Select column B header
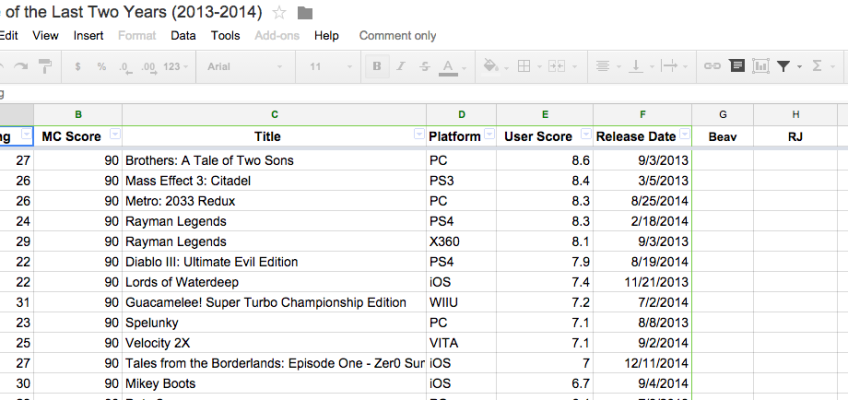This screenshot has width=848, height=400. click(78, 114)
